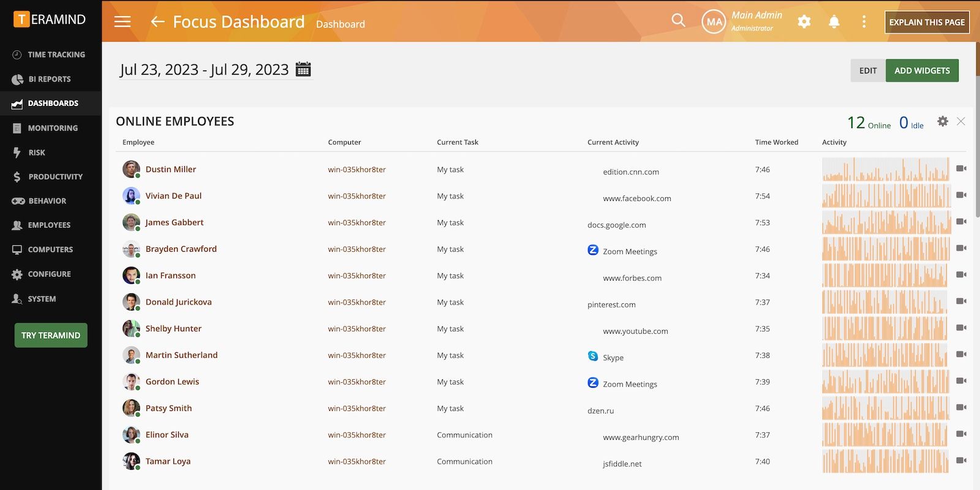Open Ian Fransson's computer win-035khor8ter link
This screenshot has width=980, height=490.
tap(356, 276)
